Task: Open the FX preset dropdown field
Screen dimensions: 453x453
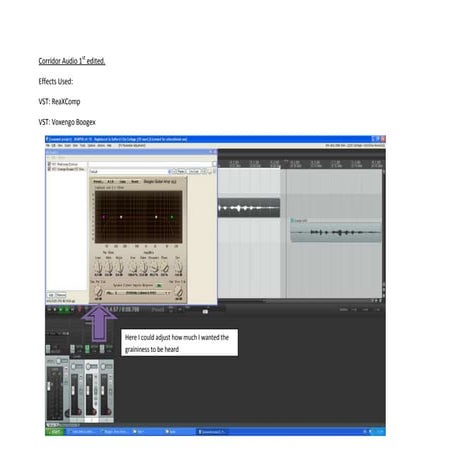Action: click(x=129, y=172)
